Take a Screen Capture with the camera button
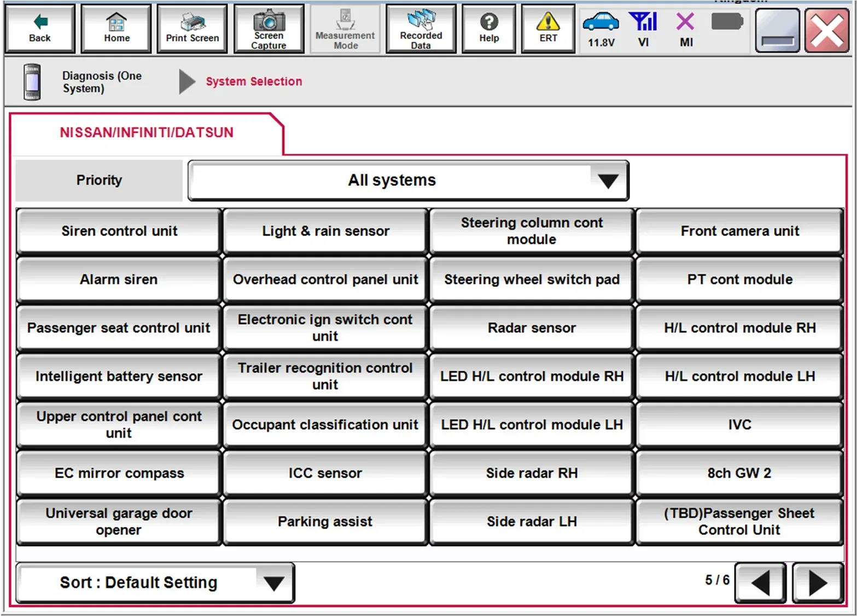This screenshot has height=616, width=857. click(269, 29)
